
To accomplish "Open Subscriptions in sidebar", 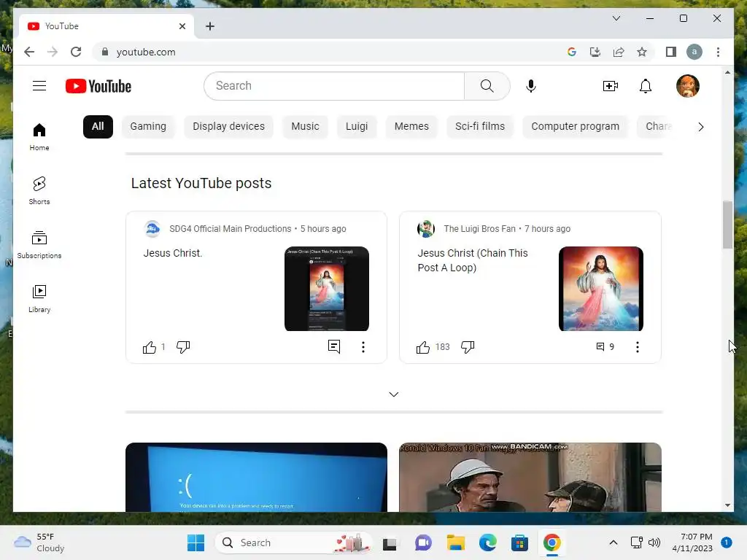I will pyautogui.click(x=39, y=245).
